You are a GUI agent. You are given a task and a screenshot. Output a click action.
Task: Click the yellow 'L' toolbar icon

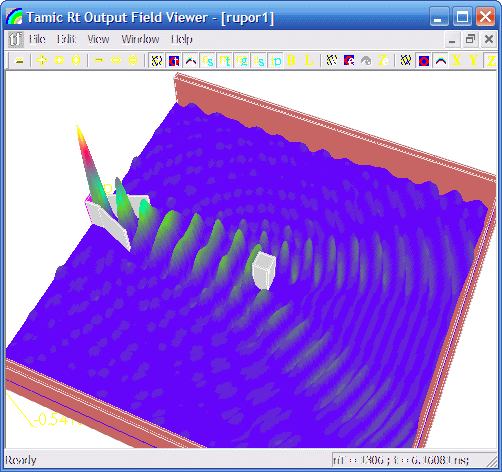point(309,60)
